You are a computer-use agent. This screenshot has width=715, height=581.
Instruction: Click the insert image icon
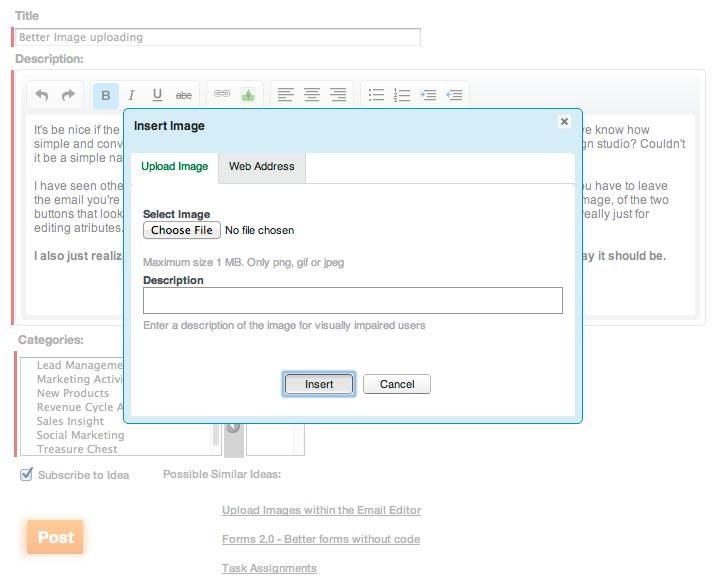tap(247, 96)
